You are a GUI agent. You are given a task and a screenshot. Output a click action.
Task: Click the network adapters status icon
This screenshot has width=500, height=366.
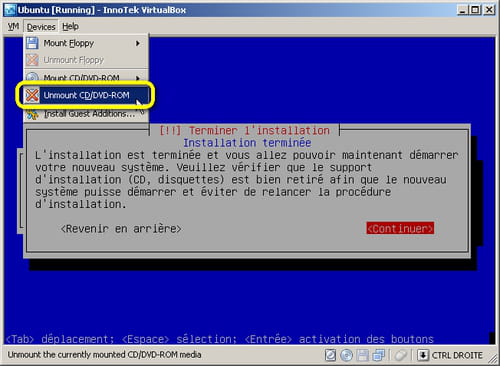click(x=379, y=355)
